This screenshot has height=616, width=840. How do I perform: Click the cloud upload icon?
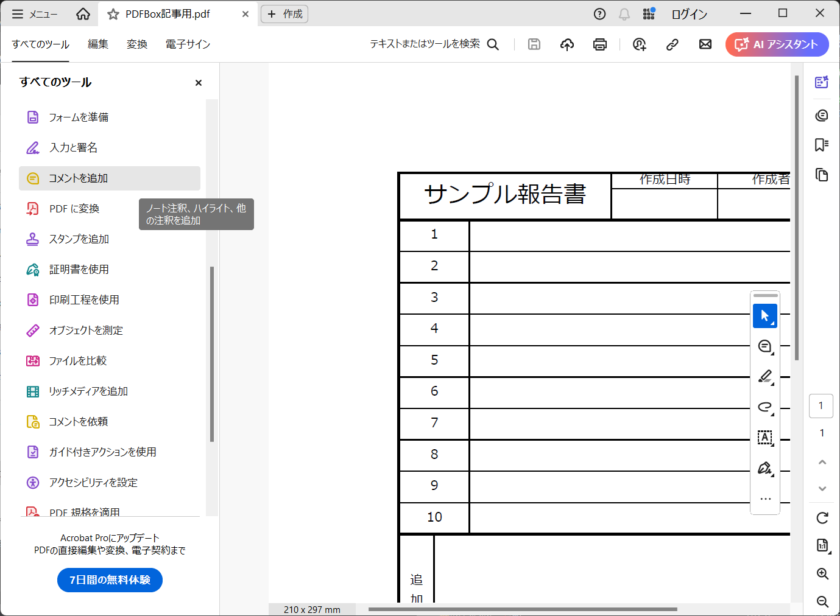(566, 44)
